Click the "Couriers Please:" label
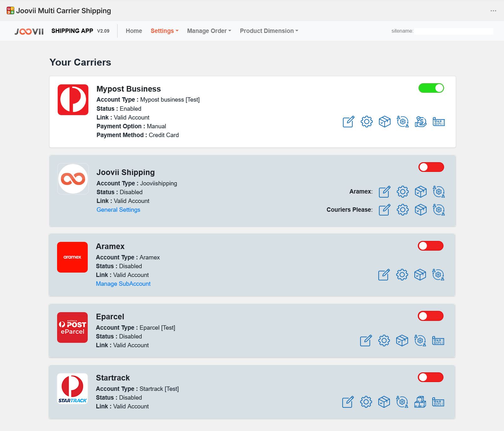 click(x=349, y=210)
